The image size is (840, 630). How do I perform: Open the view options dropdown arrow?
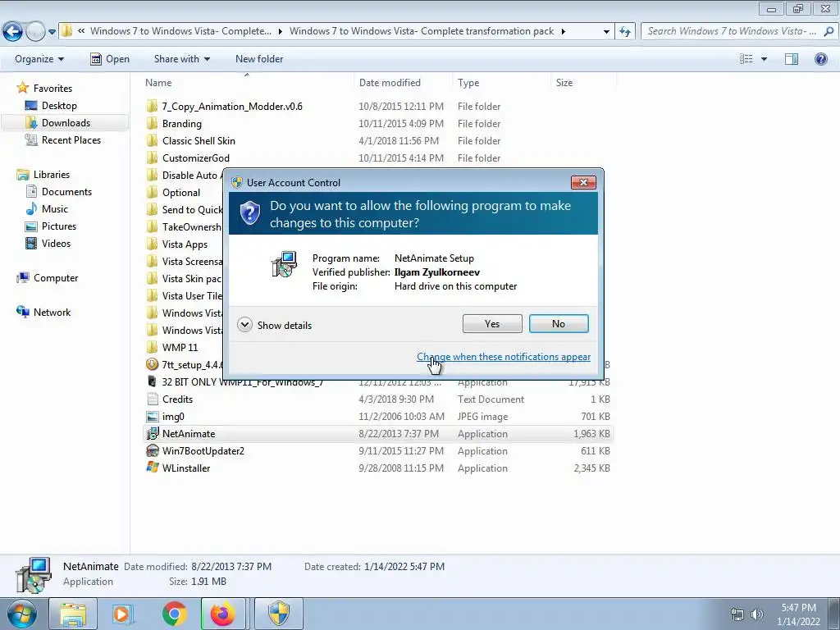point(764,59)
